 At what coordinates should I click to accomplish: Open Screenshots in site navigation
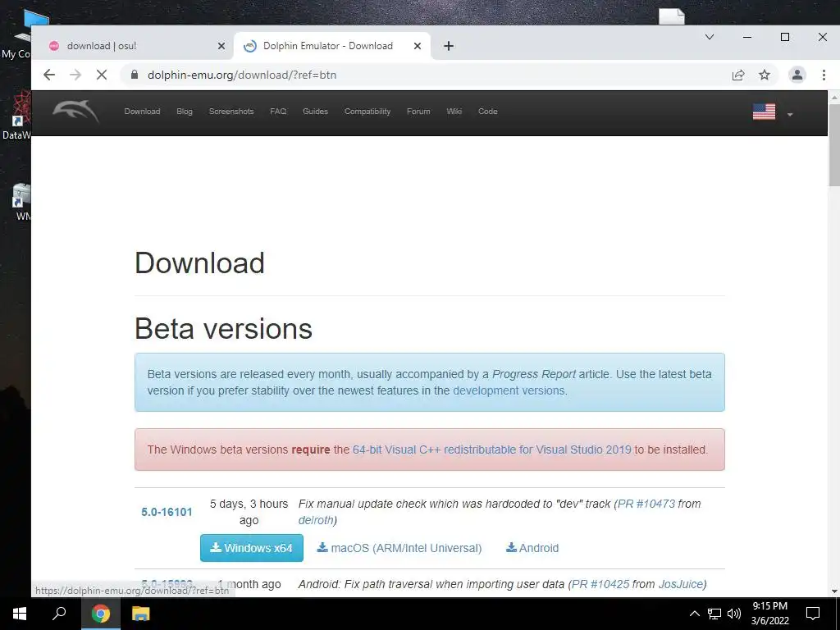231,112
